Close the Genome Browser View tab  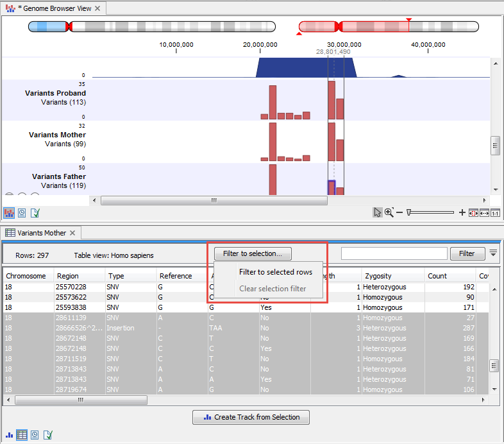point(97,8)
